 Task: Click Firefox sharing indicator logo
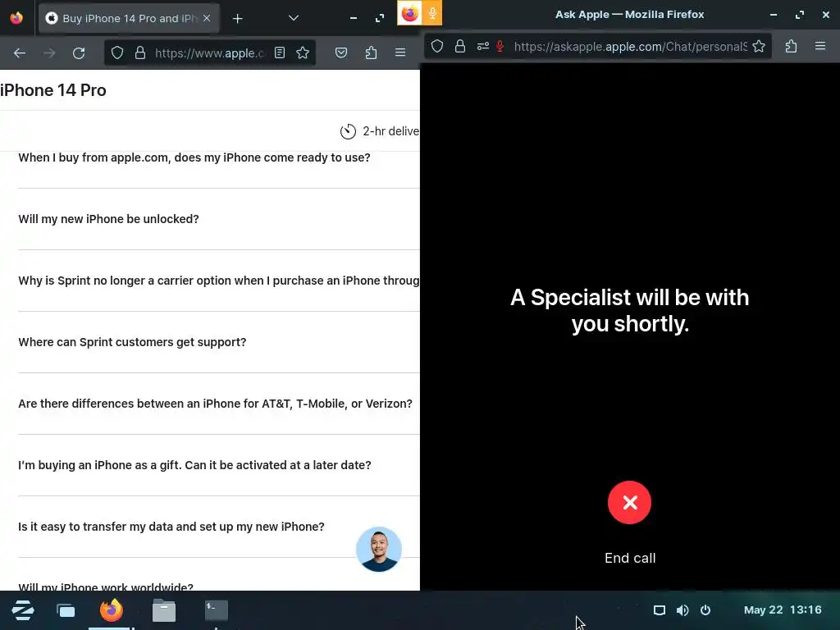[x=410, y=13]
